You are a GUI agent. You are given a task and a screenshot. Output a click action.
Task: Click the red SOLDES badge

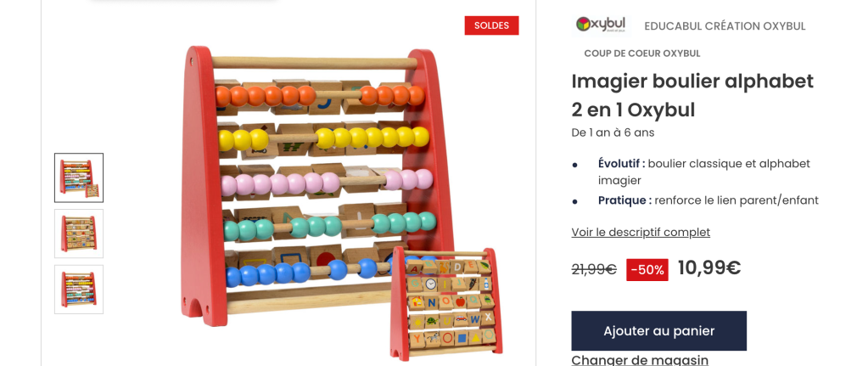(x=491, y=25)
